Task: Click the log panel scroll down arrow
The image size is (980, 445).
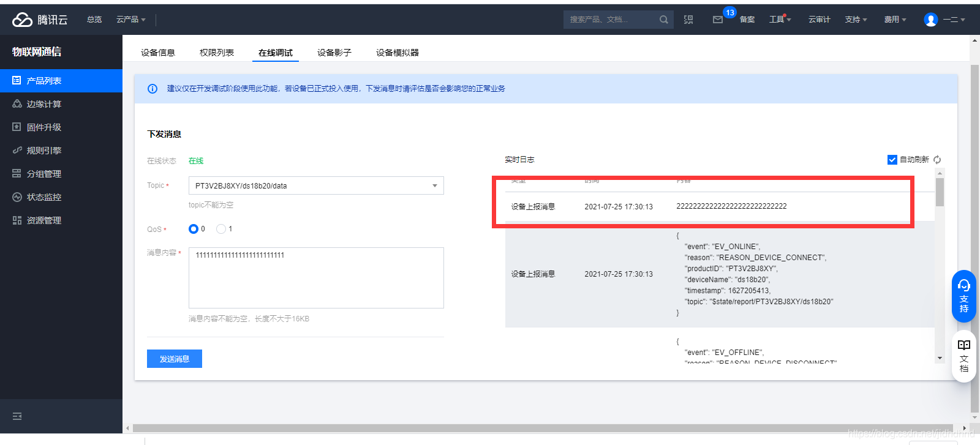Action: point(940,358)
